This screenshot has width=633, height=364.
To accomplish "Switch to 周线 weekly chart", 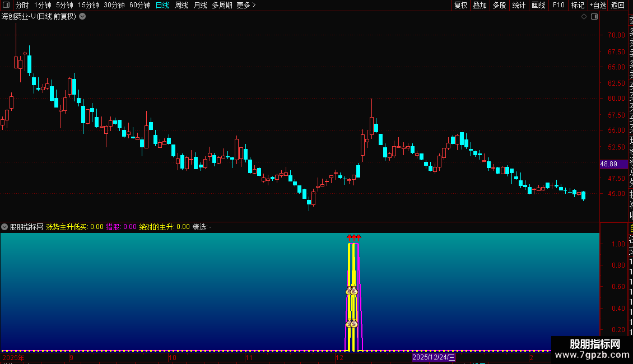I will (181, 5).
